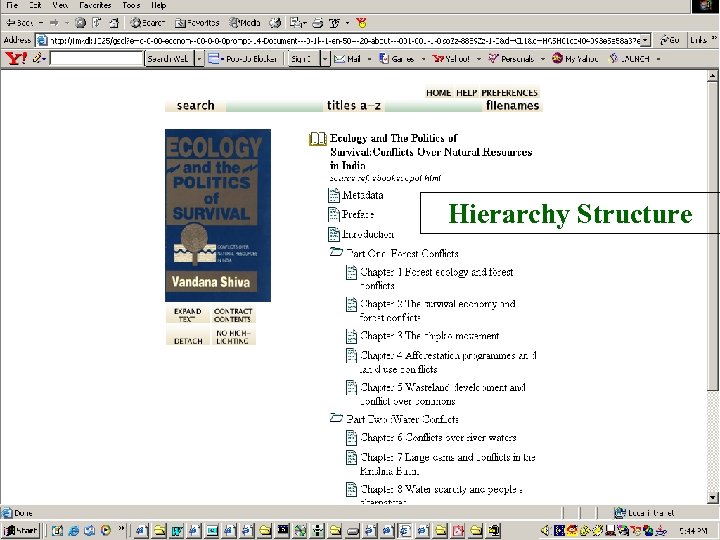This screenshot has width=720, height=540.
Task: Open the Search toolbar button
Action: pyautogui.click(x=147, y=22)
